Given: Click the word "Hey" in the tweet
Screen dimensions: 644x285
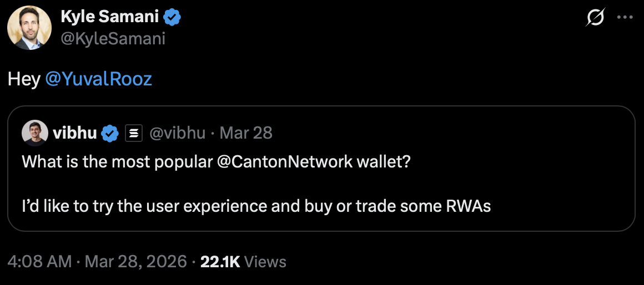Looking at the screenshot, I should pos(24,79).
